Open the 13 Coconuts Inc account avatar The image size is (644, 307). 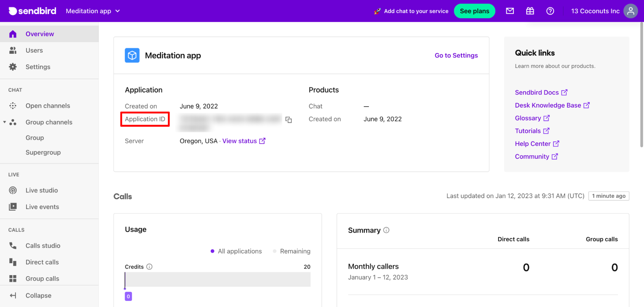coord(630,11)
